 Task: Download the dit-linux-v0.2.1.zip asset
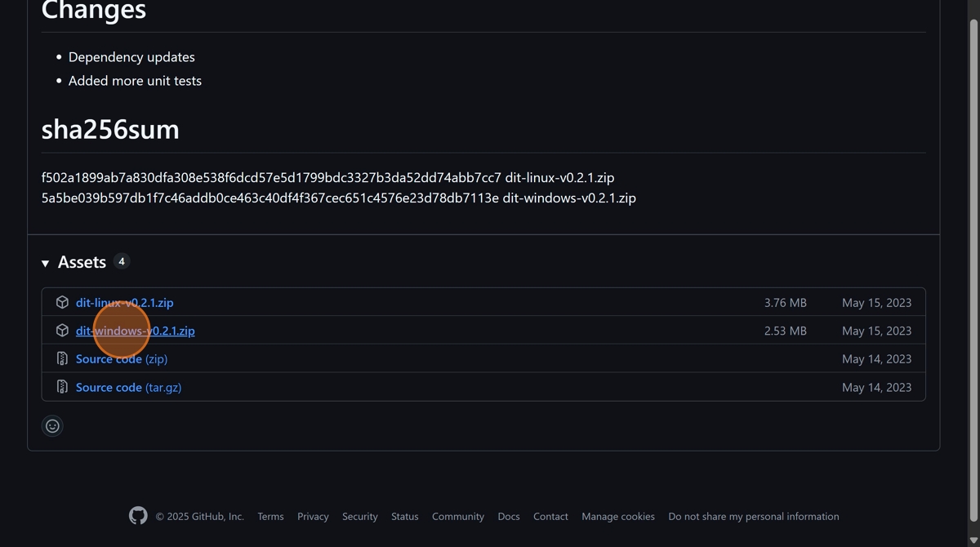pyautogui.click(x=124, y=302)
